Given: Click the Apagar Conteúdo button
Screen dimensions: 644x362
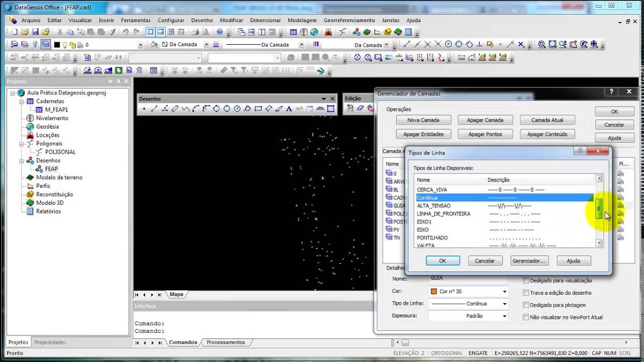Looking at the screenshot, I should pyautogui.click(x=547, y=134).
